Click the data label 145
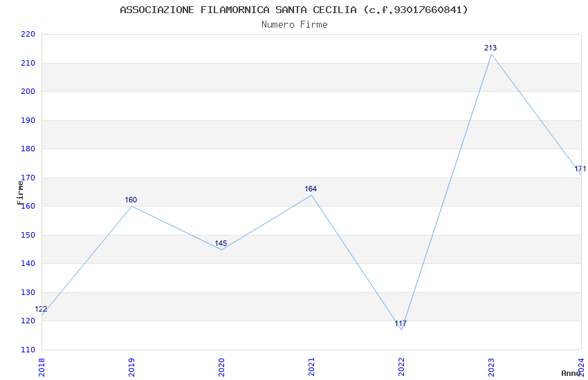The image size is (588, 380). pyautogui.click(x=221, y=243)
